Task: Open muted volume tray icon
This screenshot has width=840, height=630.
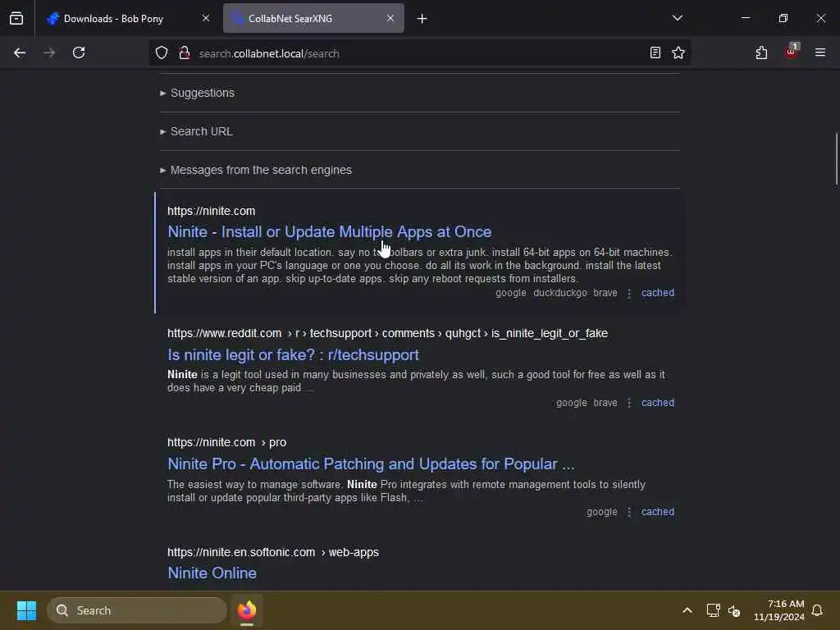Action: click(734, 610)
